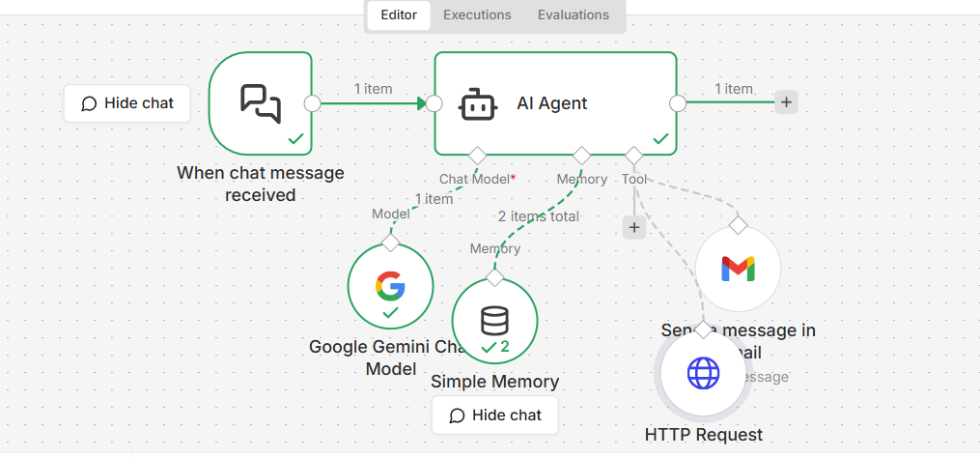Click the green checkmark on AI Agent node
Image resolution: width=980 pixels, height=458 pixels.
(660, 139)
